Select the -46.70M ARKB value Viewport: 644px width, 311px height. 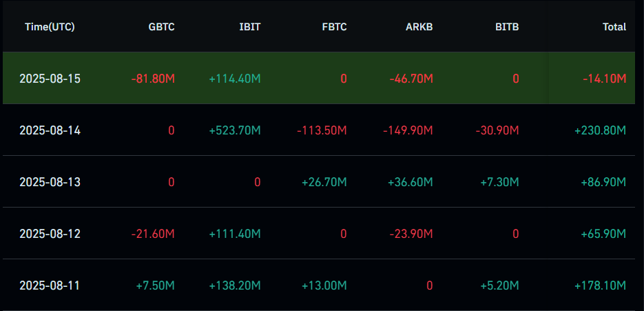click(411, 79)
